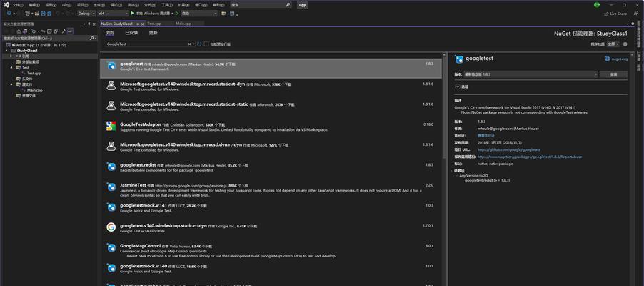Image resolution: width=644 pixels, height=286 pixels.
Task: Collapse the 源文件 folder node
Action: tap(11, 84)
